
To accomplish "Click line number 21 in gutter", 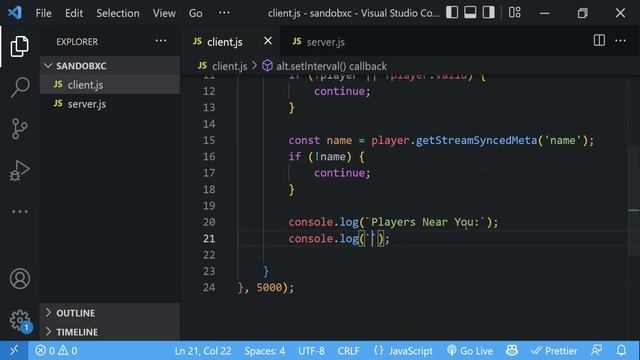I will click(x=209, y=238).
